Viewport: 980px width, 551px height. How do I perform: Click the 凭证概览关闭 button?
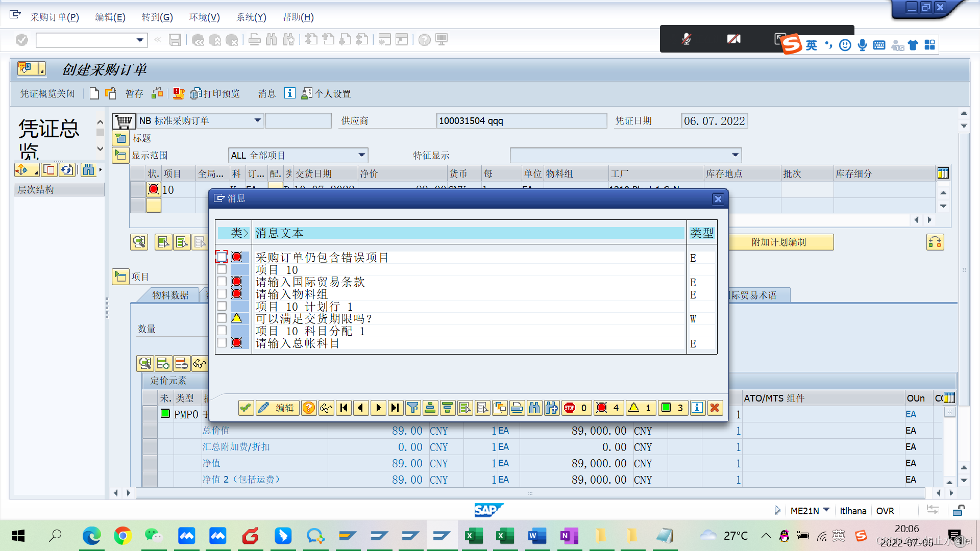pyautogui.click(x=47, y=93)
